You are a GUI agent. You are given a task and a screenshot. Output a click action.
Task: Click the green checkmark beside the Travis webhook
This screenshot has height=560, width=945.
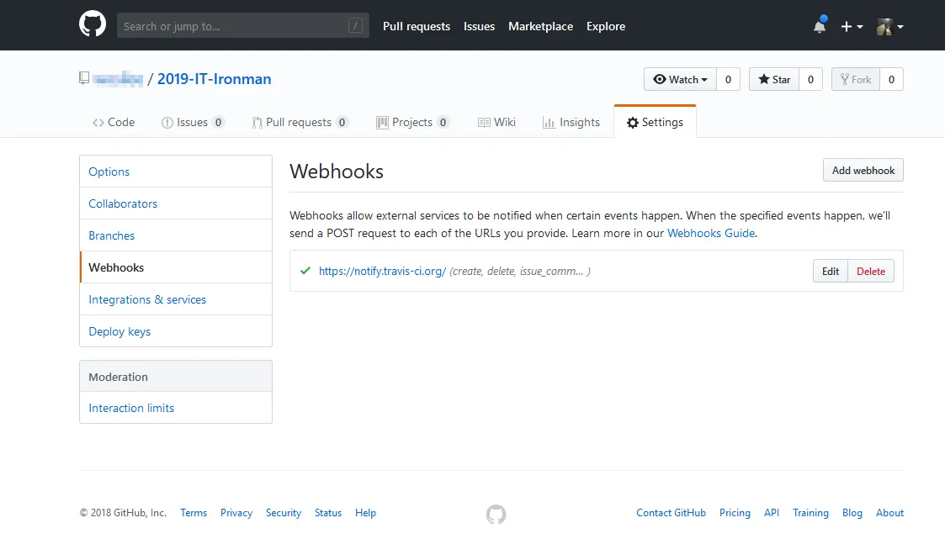[x=305, y=271]
